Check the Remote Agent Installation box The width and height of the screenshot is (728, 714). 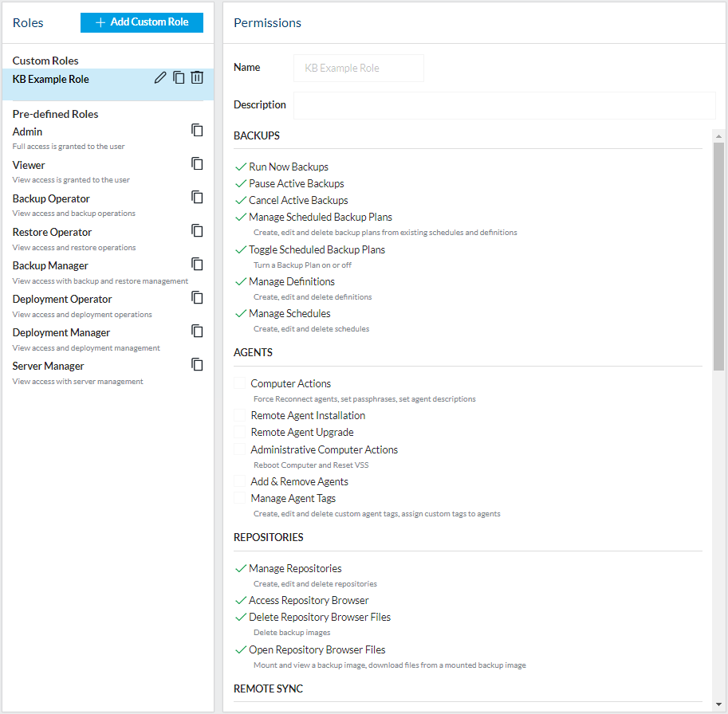point(240,415)
